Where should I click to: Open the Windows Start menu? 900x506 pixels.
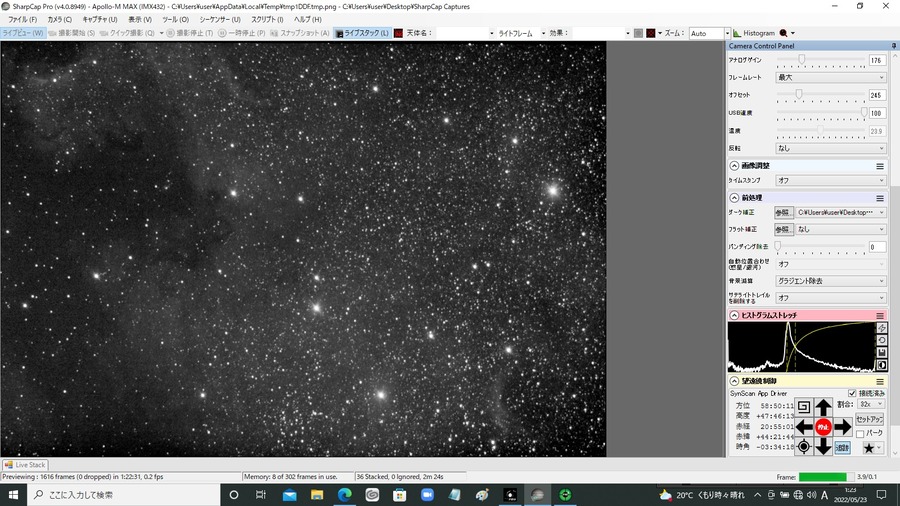coord(13,495)
